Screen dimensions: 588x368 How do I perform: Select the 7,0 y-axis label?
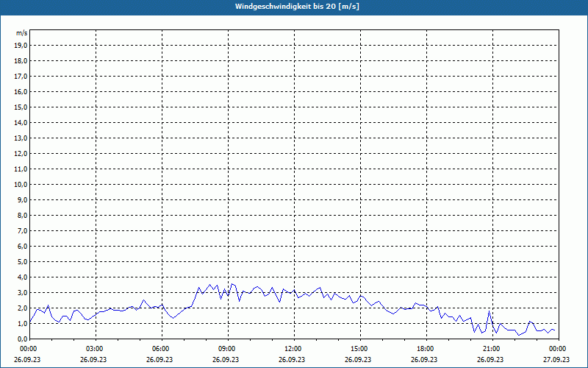[22, 230]
